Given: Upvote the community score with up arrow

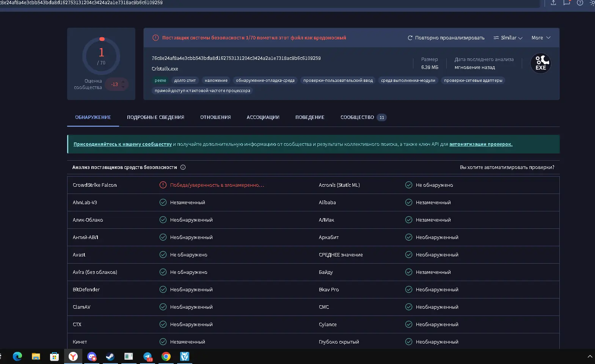Looking at the screenshot, I should click(123, 82).
